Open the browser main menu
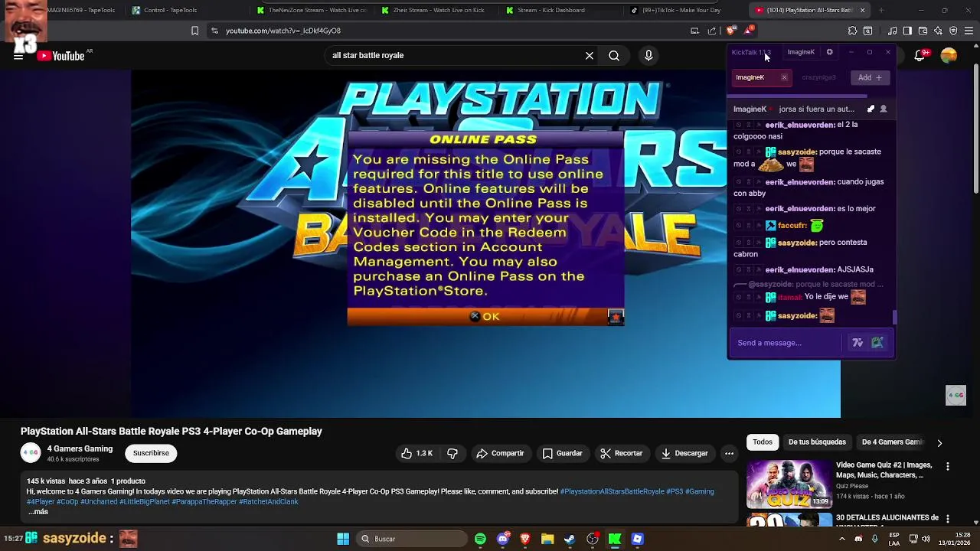The image size is (980, 551). click(x=969, y=31)
